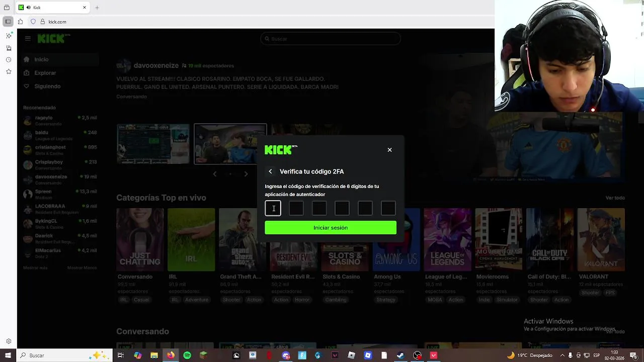Select the highlighted featured stream thumbnail
The width and height of the screenshot is (644, 362).
[230, 144]
